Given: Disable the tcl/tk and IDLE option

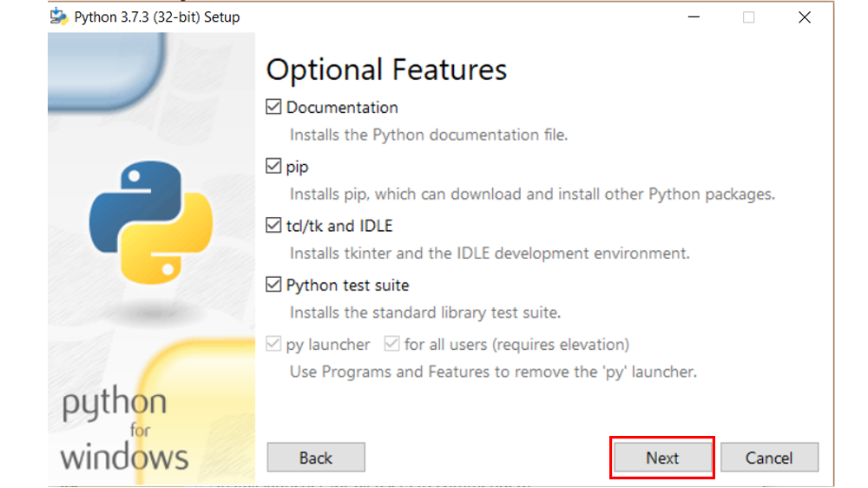Looking at the screenshot, I should coord(274,226).
